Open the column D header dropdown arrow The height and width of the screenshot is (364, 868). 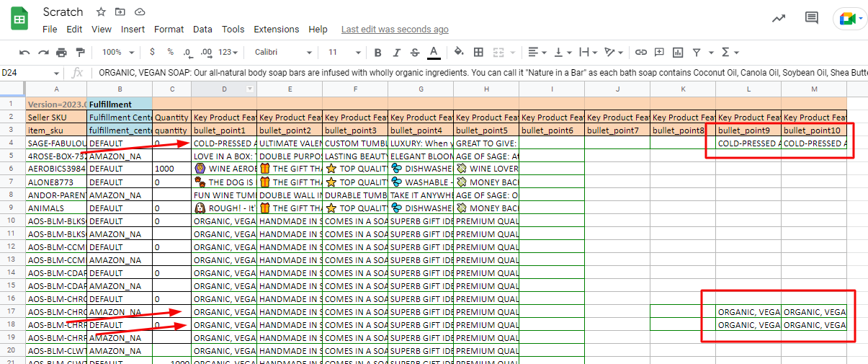tap(250, 89)
